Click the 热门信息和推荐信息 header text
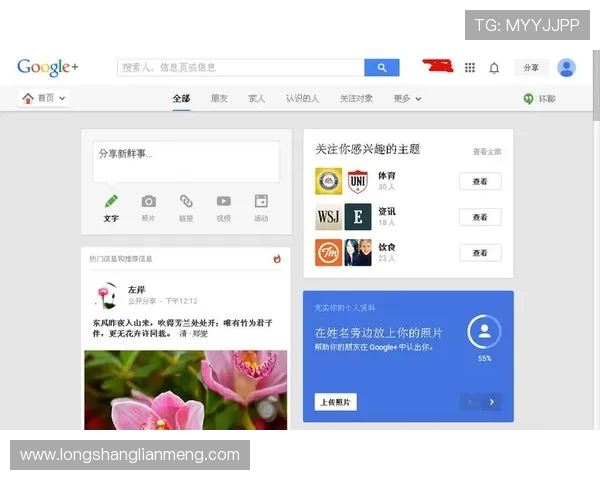The image size is (600, 480). (x=121, y=259)
